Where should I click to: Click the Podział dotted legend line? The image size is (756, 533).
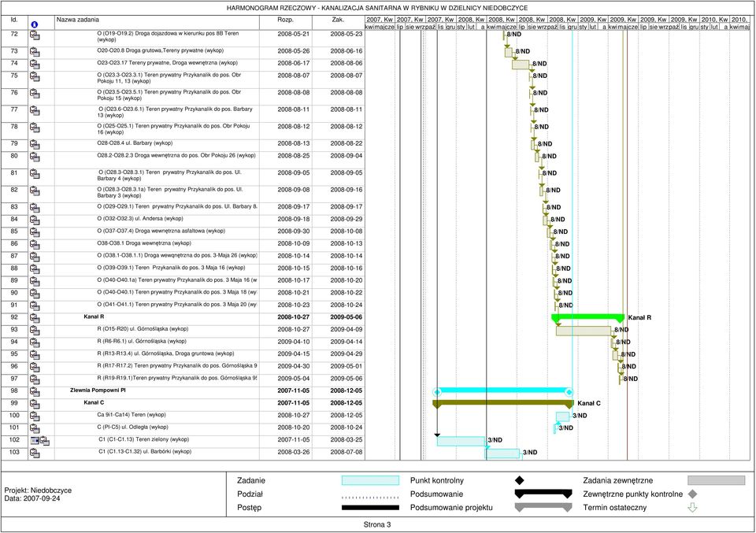pyautogui.click(x=370, y=496)
